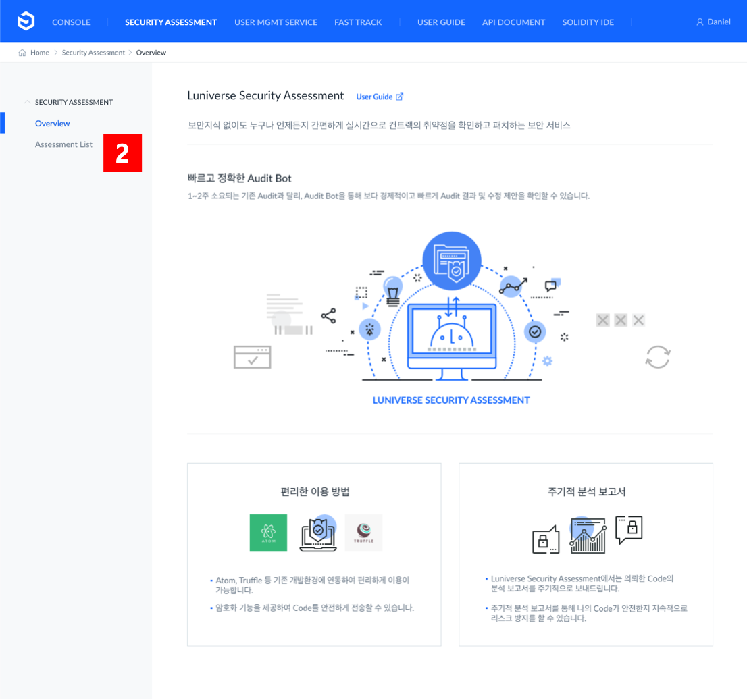Click the Luniverse Security Assessment heading
Screen dimensions: 747x700
click(265, 95)
